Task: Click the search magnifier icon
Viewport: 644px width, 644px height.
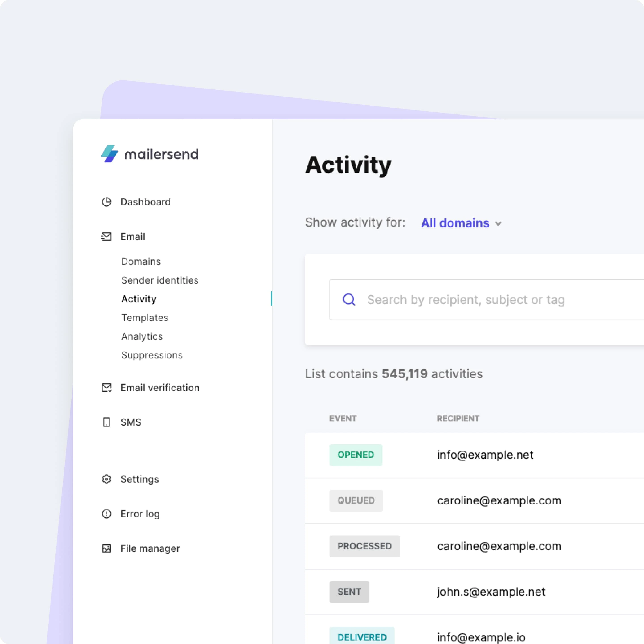Action: click(349, 299)
